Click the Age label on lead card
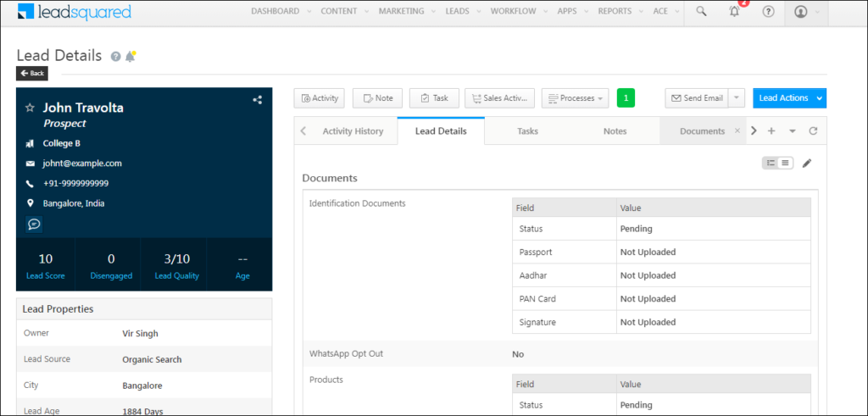Screen dimensions: 868x416 242,275
